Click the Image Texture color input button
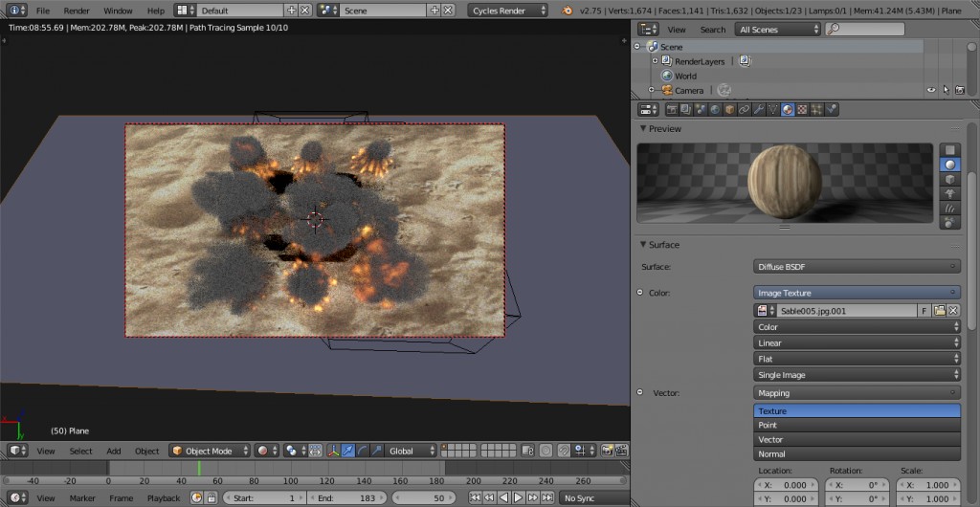Image resolution: width=980 pixels, height=507 pixels. coord(857,292)
